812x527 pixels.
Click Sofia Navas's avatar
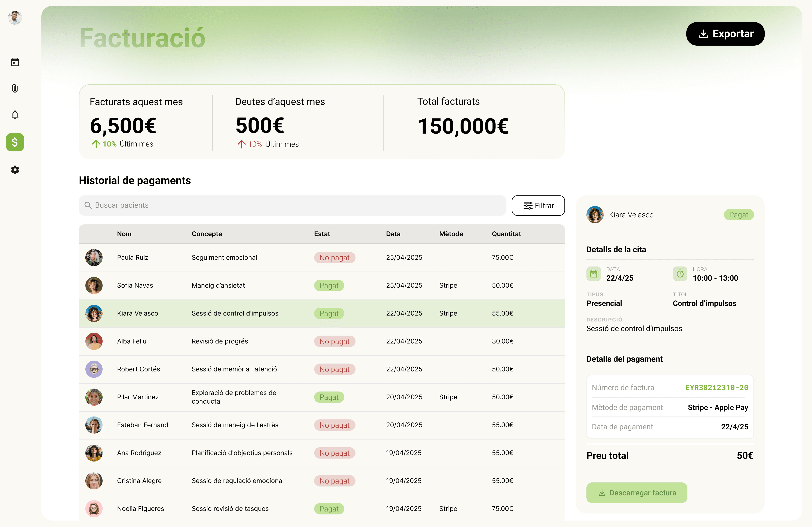(94, 285)
